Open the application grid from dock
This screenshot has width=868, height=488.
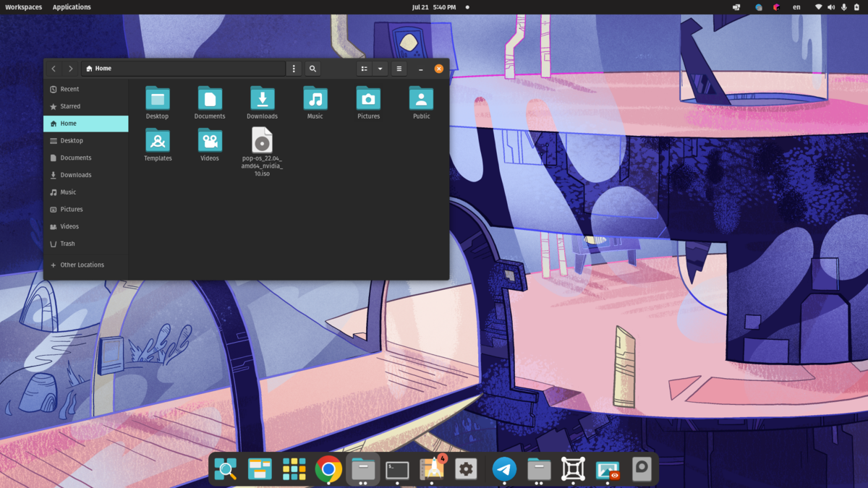(x=294, y=470)
